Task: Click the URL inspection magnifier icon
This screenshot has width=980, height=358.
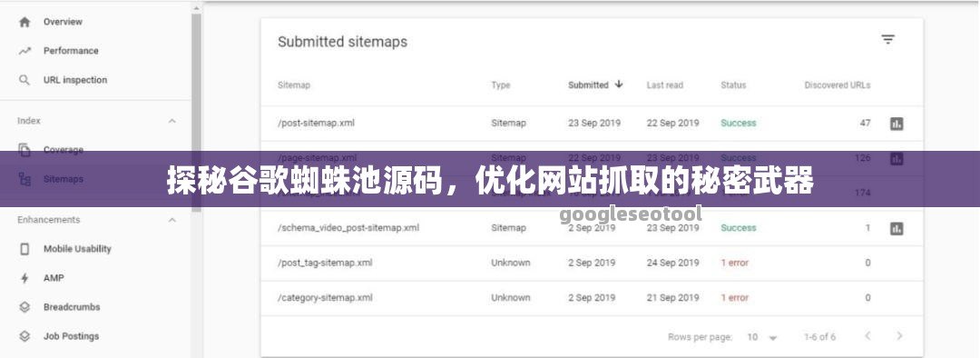Action: point(24,80)
